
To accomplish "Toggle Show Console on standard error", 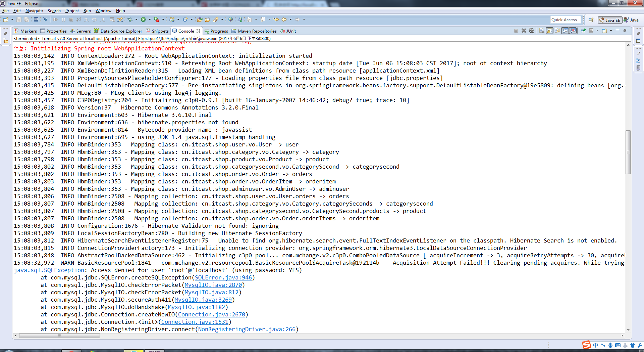I will [573, 31].
